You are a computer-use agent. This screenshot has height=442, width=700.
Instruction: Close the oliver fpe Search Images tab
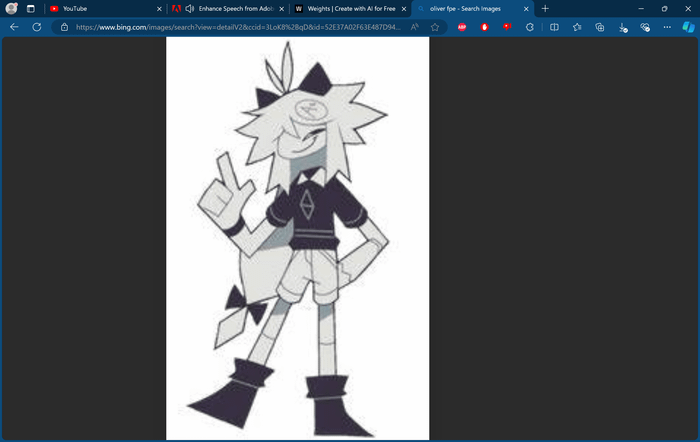click(526, 9)
